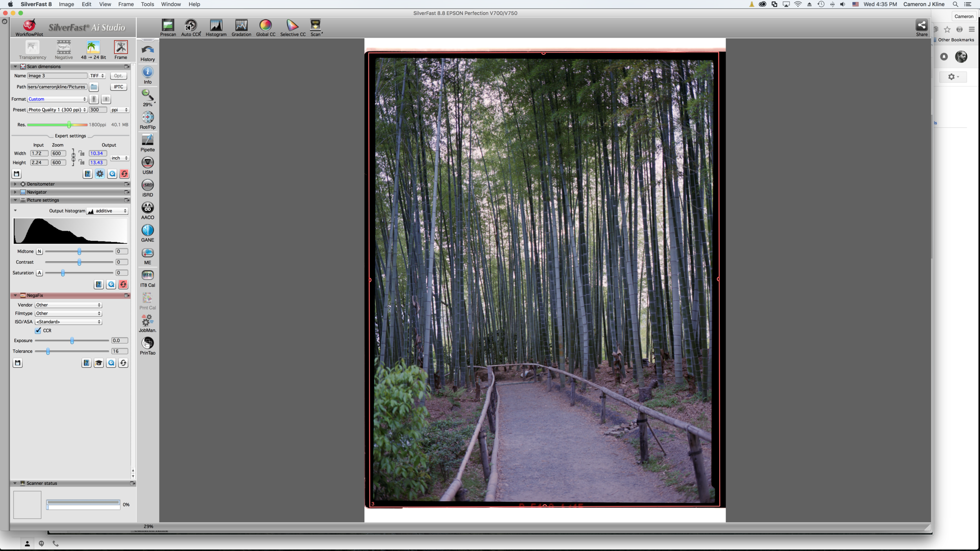Activate iSRD dust removal
Viewport: 980px width, 551px height.
(x=148, y=188)
